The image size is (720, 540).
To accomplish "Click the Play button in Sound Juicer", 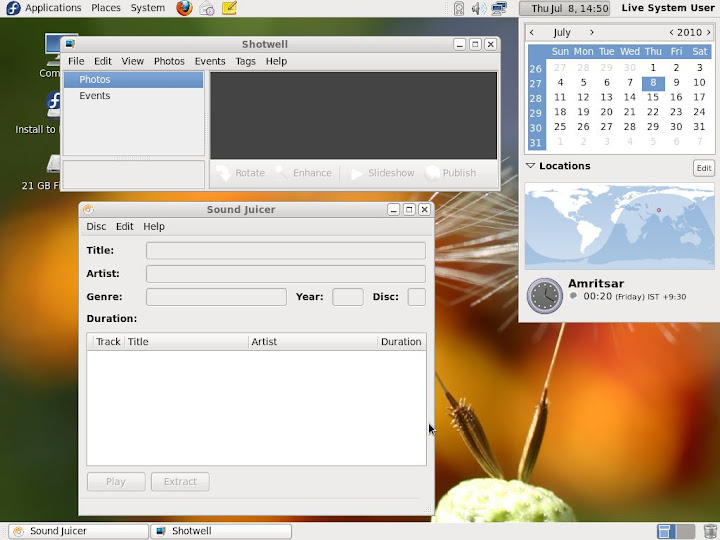I will [x=116, y=482].
